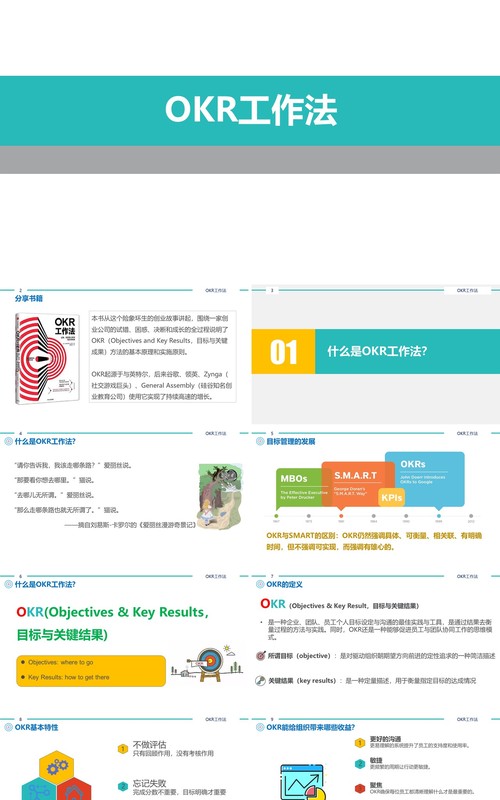The image size is (500, 800).
Task: Click the OKR与SMART的区别 paragraph
Action: point(374,541)
